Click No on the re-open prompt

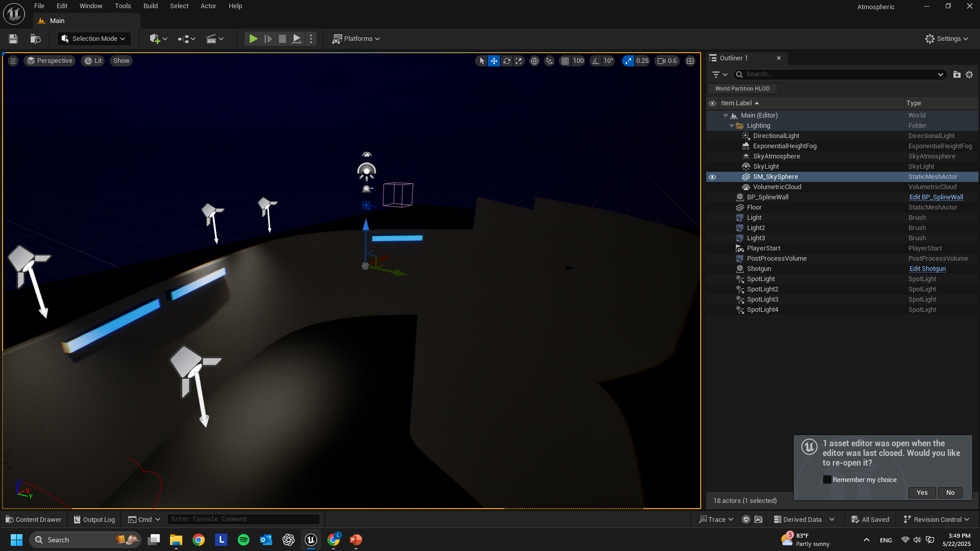(950, 493)
